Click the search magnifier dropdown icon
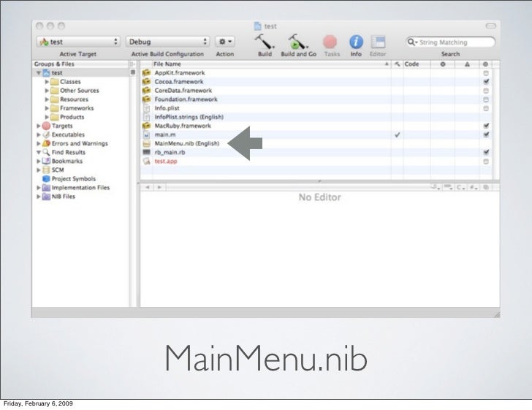Image resolution: width=532 pixels, height=410 pixels. [412, 42]
